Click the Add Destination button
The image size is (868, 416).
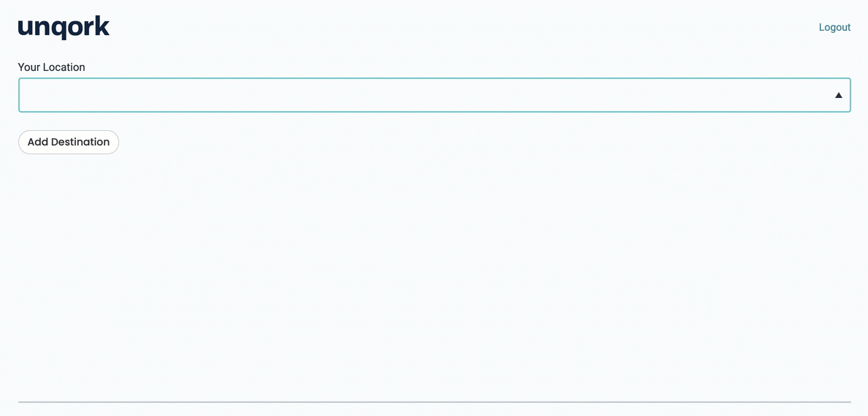click(x=69, y=143)
